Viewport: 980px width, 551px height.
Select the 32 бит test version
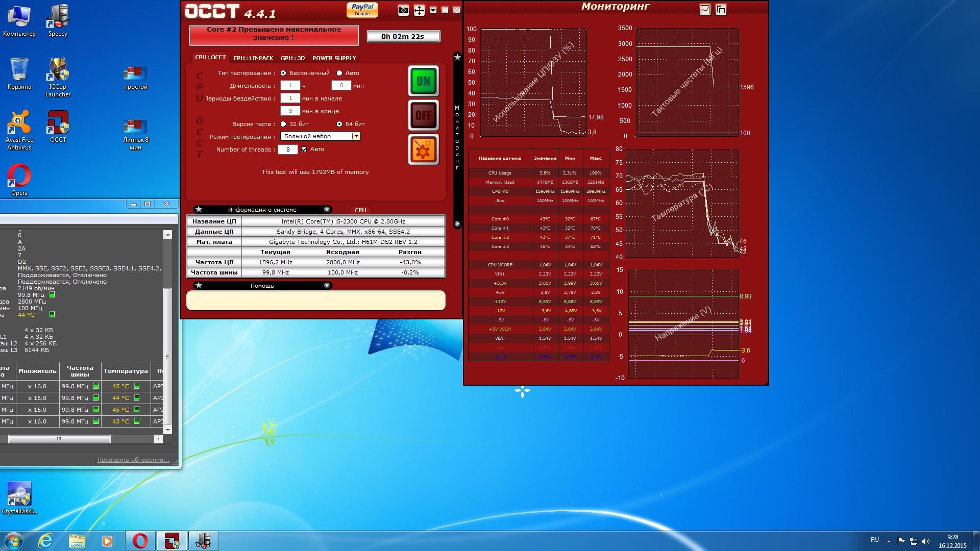tap(283, 124)
